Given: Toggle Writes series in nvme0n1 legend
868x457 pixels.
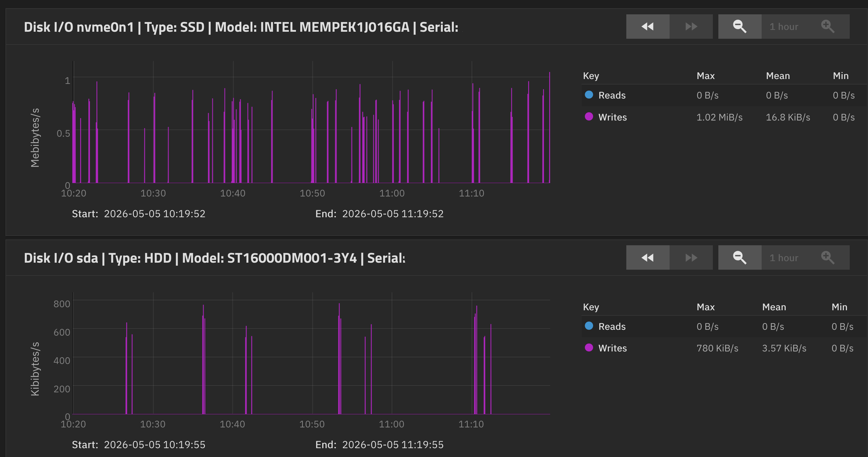Looking at the screenshot, I should tap(613, 117).
